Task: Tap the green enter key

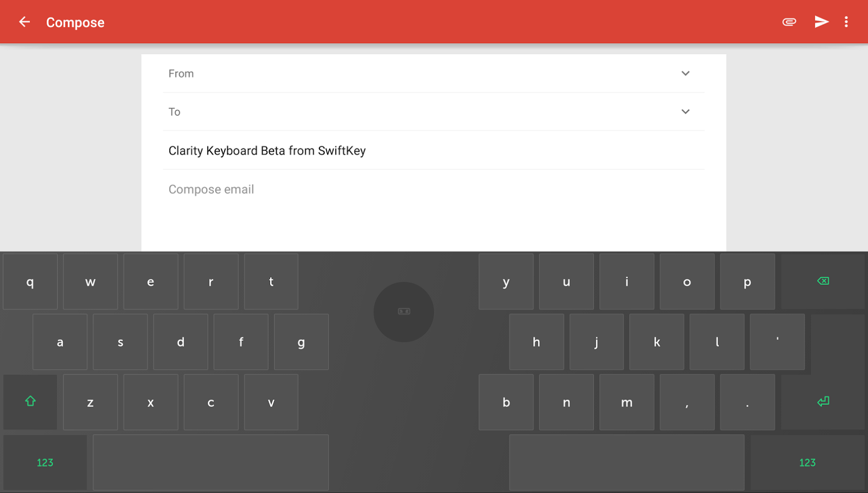Action: (x=823, y=402)
